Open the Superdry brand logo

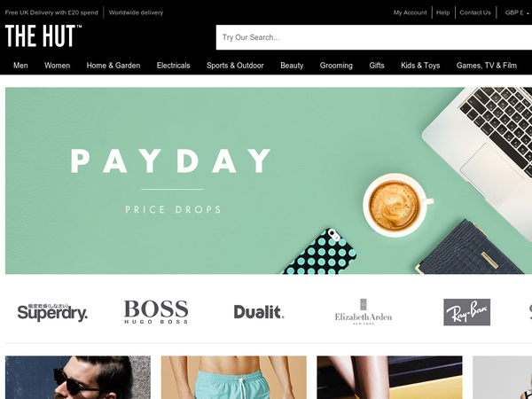[52, 312]
